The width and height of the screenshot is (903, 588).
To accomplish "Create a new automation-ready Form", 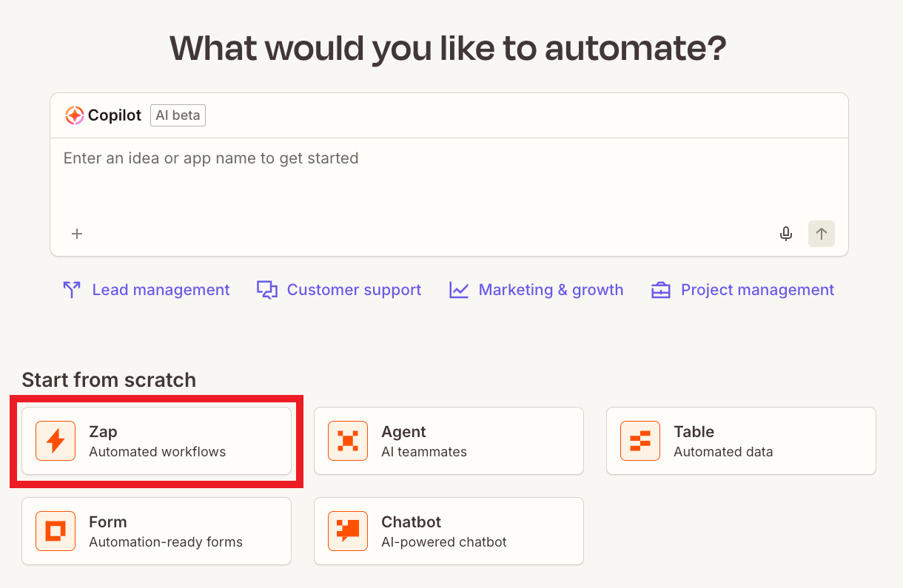I will 156,531.
